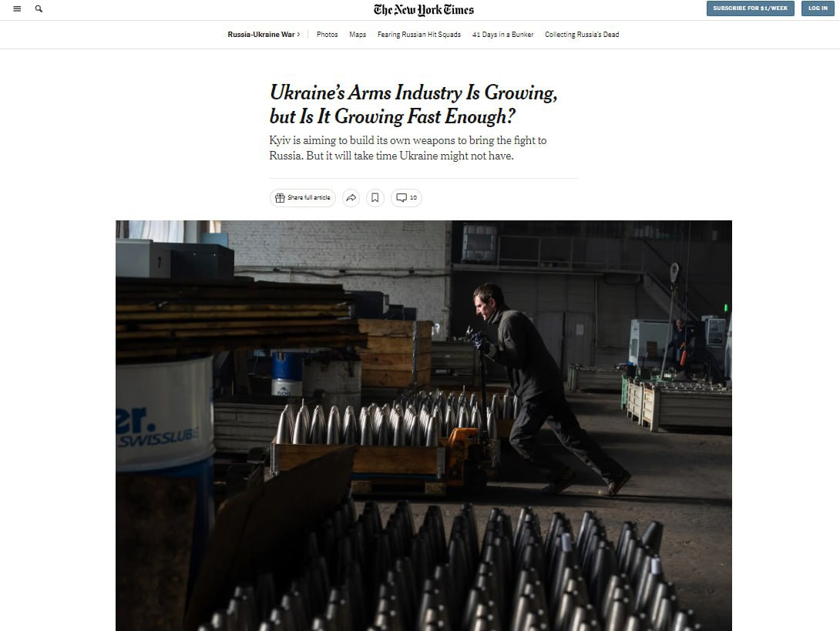Go to The New York Times home logo
840x631 pixels.
(423, 10)
